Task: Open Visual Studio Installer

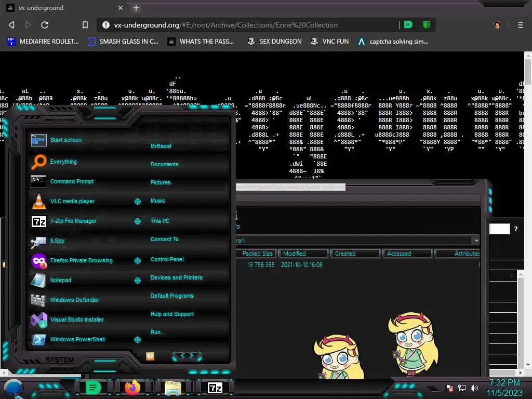Action: [68, 320]
